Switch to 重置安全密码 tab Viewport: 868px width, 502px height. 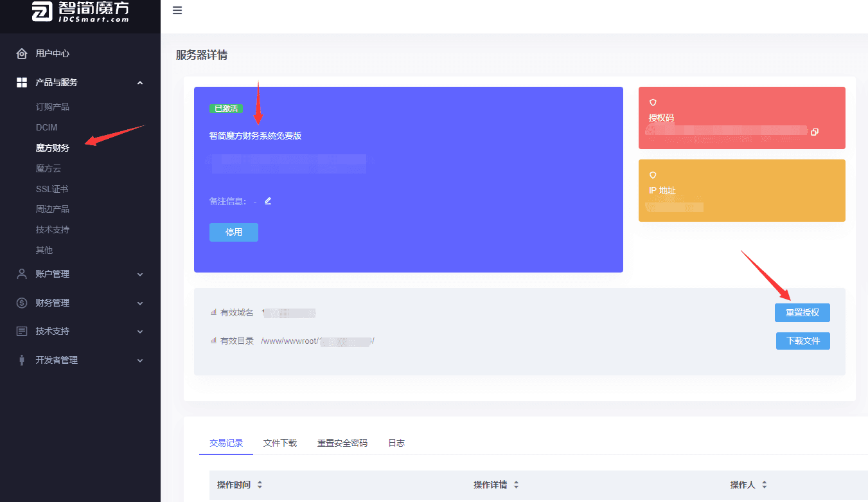click(342, 443)
